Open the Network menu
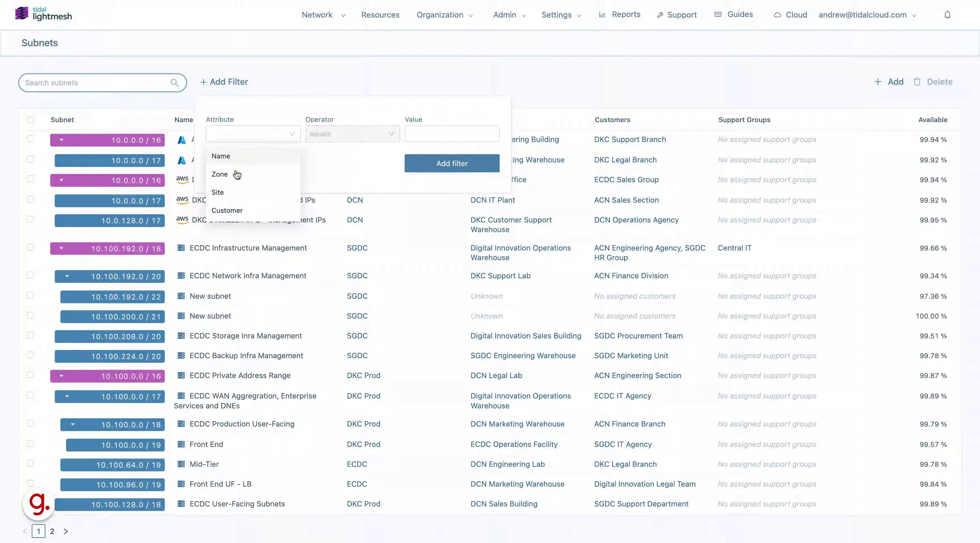 [x=323, y=15]
